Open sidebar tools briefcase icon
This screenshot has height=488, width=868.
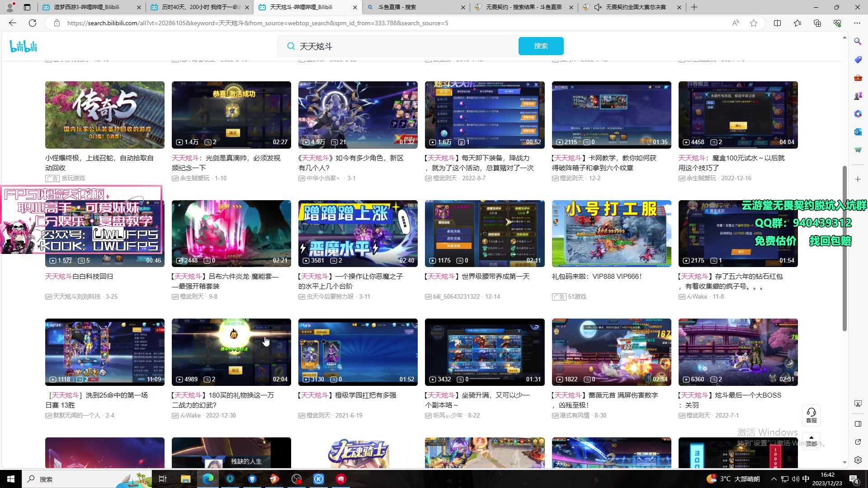pos(858,78)
